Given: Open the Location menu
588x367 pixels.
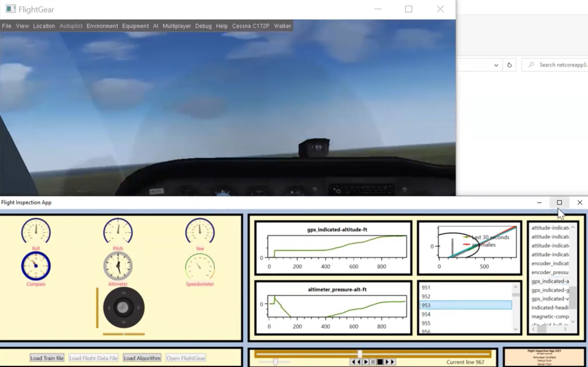Looking at the screenshot, I should pyautogui.click(x=44, y=26).
